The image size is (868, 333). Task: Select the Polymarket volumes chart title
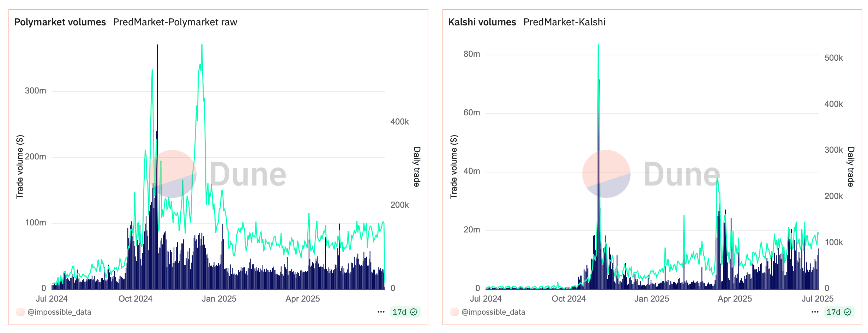(60, 22)
